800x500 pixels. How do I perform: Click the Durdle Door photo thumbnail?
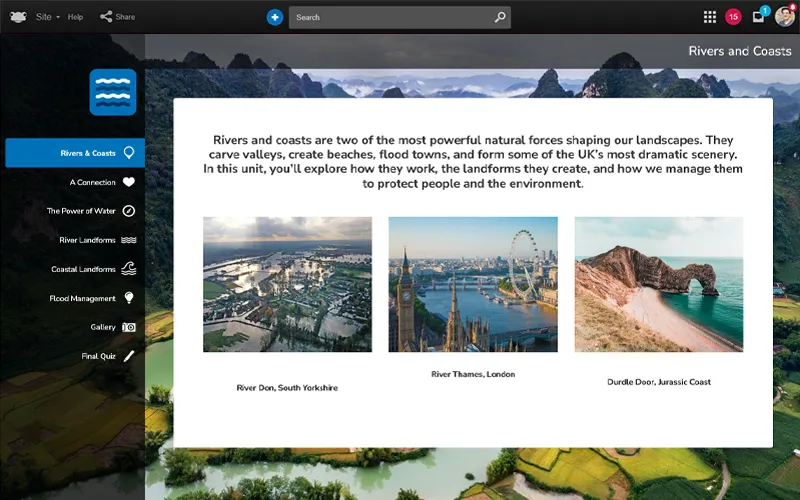pos(658,284)
